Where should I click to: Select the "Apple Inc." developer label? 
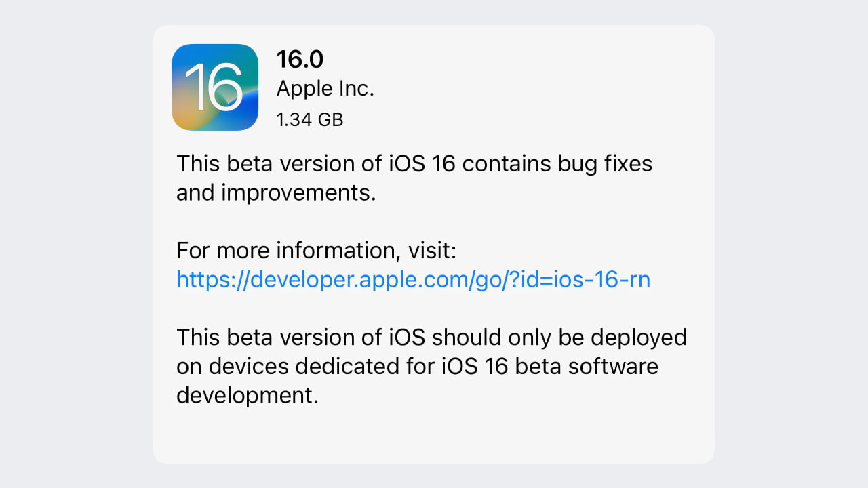325,89
